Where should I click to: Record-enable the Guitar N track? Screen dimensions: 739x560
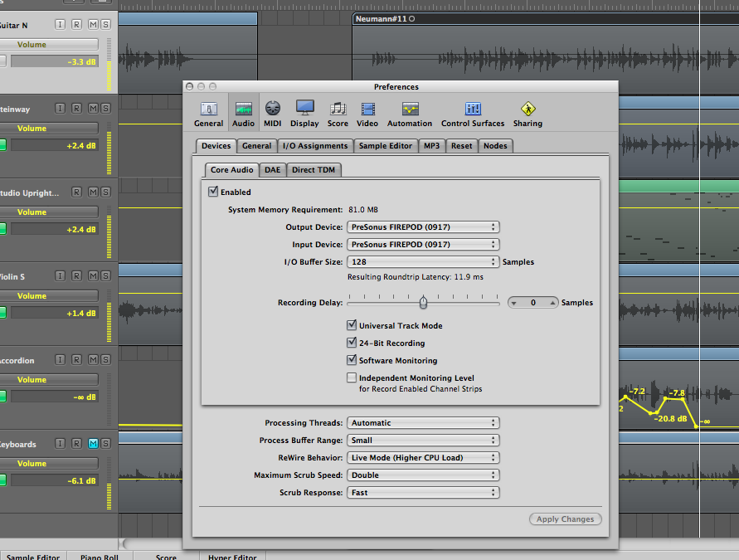(x=76, y=25)
